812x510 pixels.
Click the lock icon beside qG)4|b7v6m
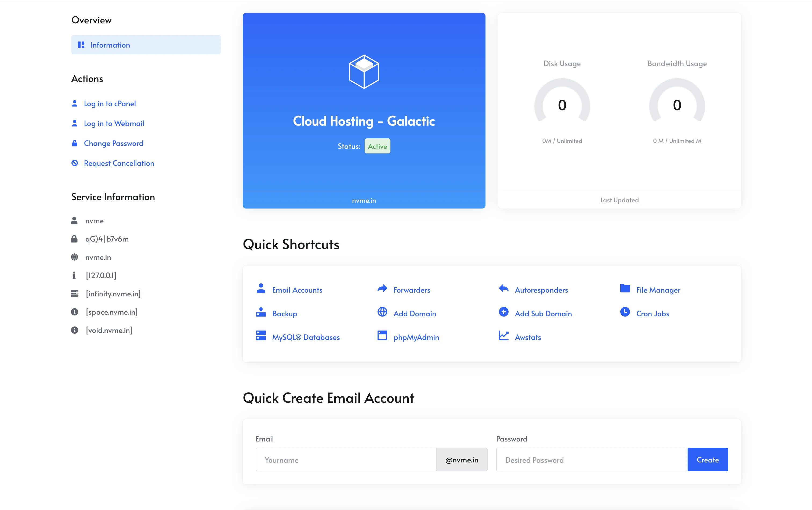point(75,239)
